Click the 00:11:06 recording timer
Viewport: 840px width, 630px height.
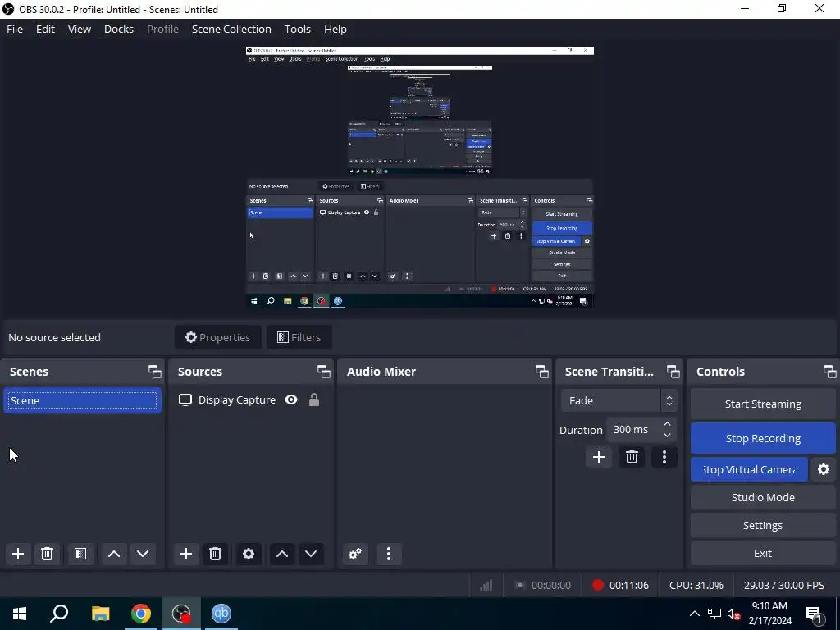tap(629, 585)
